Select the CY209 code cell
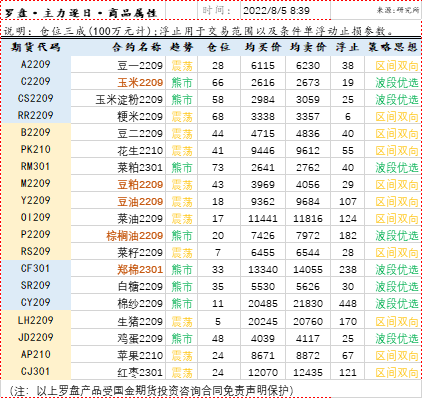422x398 pixels. (36, 302)
